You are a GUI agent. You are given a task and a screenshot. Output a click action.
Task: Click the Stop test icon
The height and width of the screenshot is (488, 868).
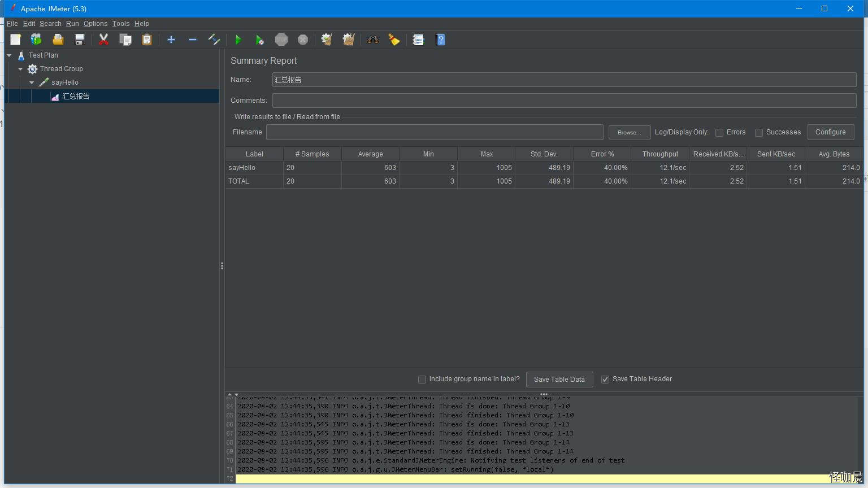click(x=281, y=40)
